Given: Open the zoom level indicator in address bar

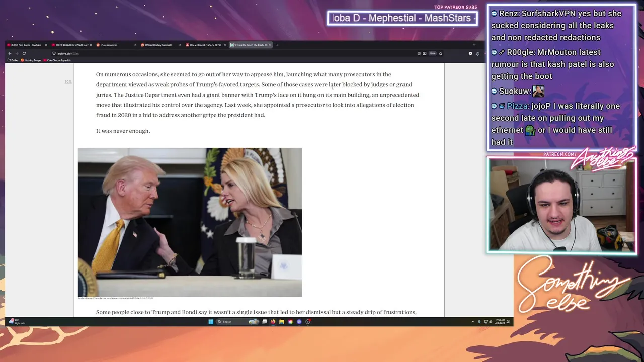Looking at the screenshot, I should pos(433,53).
